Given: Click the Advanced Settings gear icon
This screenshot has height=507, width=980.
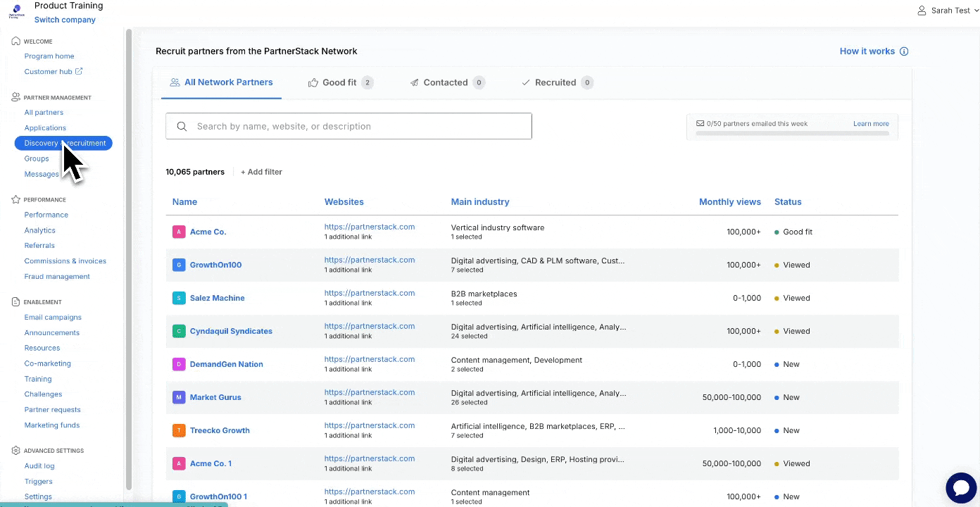Looking at the screenshot, I should 15,450.
